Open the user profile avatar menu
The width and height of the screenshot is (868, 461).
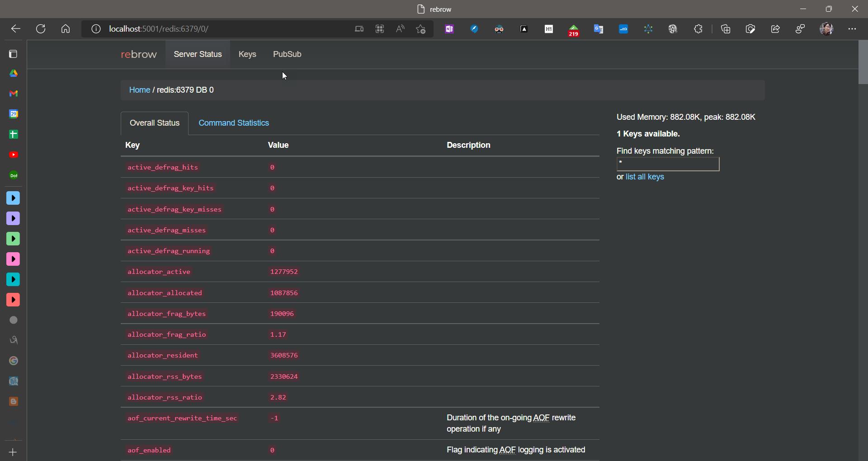pyautogui.click(x=826, y=29)
